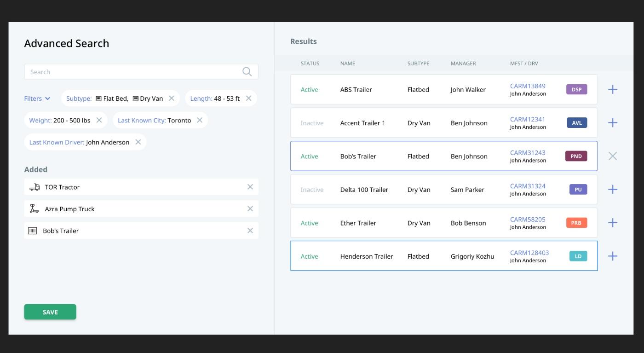Screen dimensions: 644x353
Task: Click the Flat Bed icon in Subtype chip
Action: click(x=98, y=98)
